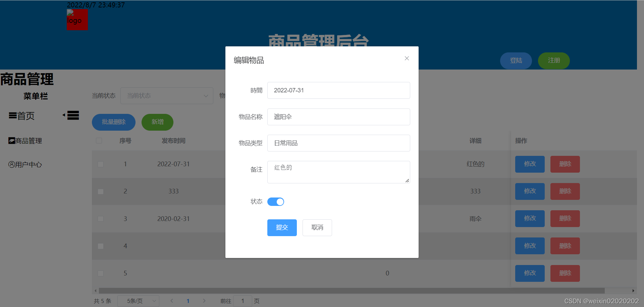Image resolution: width=644 pixels, height=307 pixels.
Task: Open the 当前状态 dropdown filter
Action: [167, 96]
